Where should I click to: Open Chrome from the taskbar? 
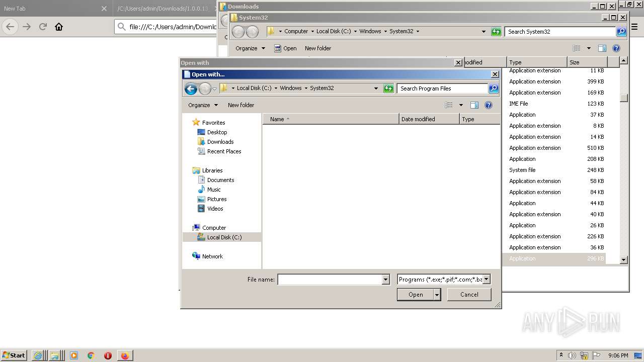91,355
